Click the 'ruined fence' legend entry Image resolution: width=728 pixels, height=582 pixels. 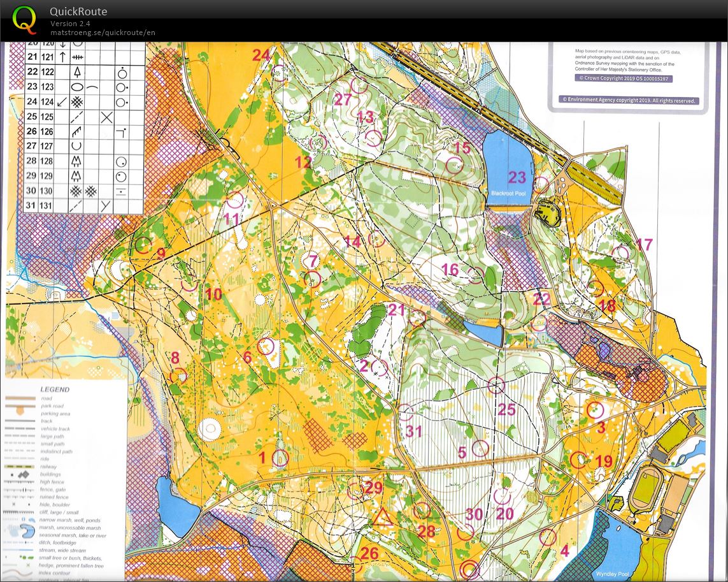pos(54,497)
